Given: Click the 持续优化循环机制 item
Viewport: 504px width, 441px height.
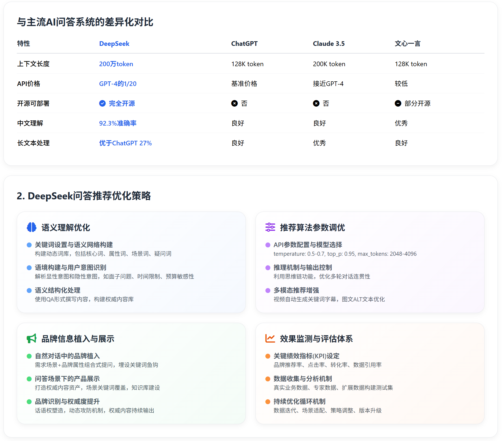Looking at the screenshot, I should [x=299, y=401].
